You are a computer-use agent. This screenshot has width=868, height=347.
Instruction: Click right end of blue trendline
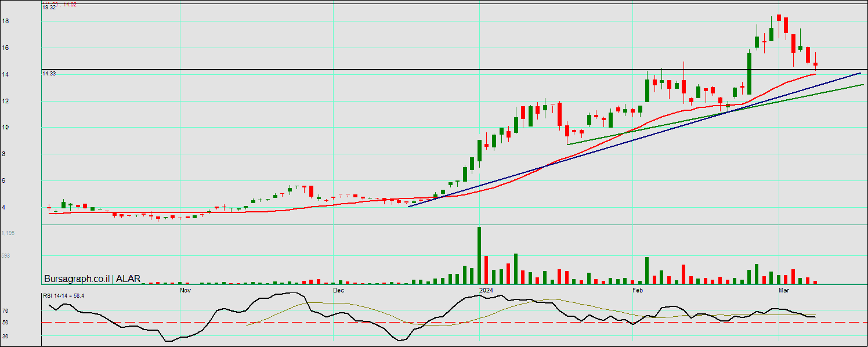[859, 74]
